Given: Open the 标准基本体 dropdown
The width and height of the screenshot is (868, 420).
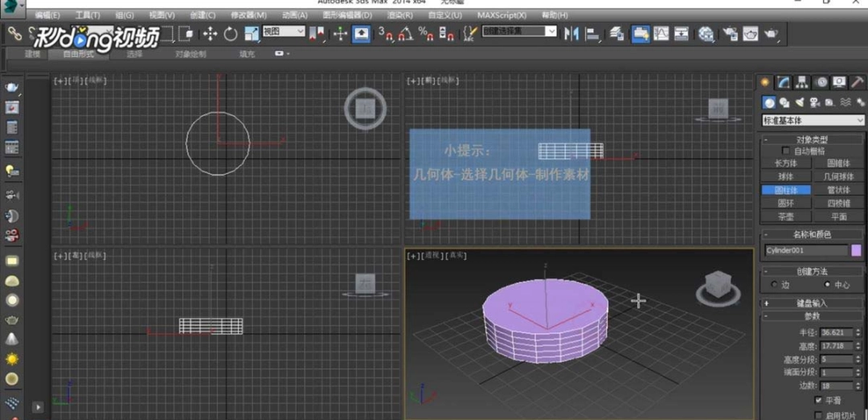Looking at the screenshot, I should [x=813, y=120].
